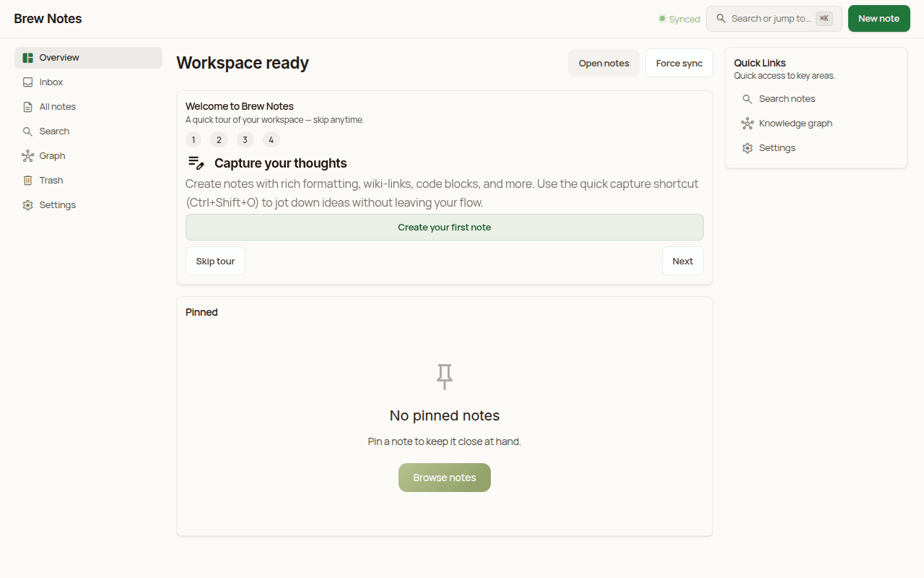This screenshot has width=924, height=578.
Task: Click the No pinned notes text
Action: coord(445,415)
